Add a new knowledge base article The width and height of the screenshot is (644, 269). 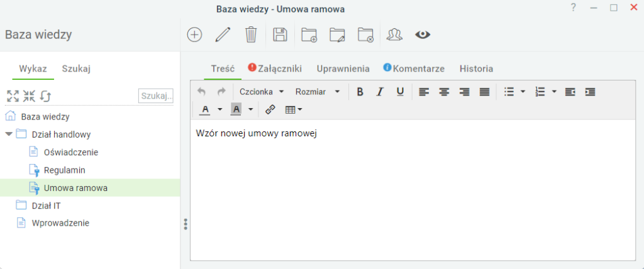point(194,35)
